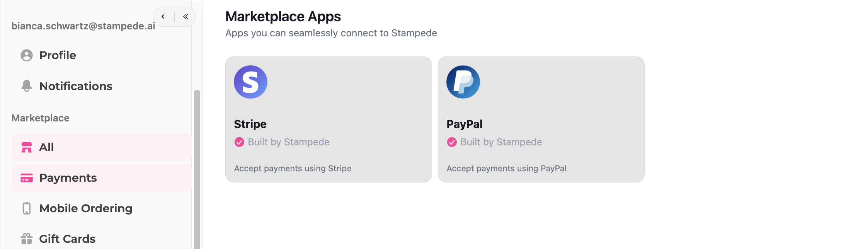The width and height of the screenshot is (868, 249).
Task: Click the bianca.schwartz@stampede.ai account email
Action: click(83, 26)
